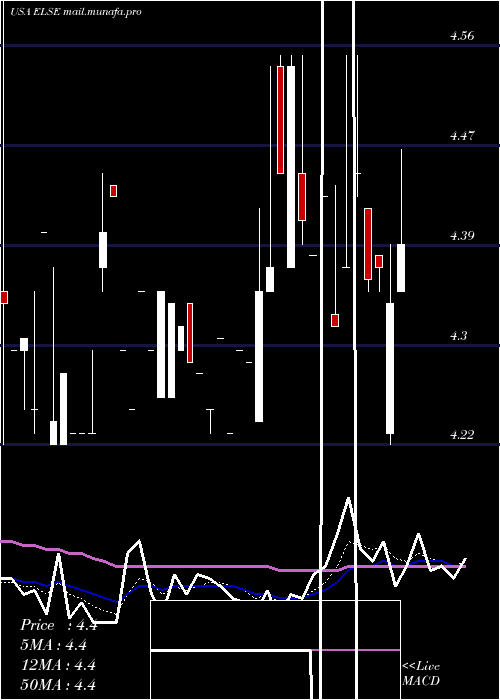The height and width of the screenshot is (700, 500).
Task: Click the '<<Live MACD' label
Action: (421, 673)
